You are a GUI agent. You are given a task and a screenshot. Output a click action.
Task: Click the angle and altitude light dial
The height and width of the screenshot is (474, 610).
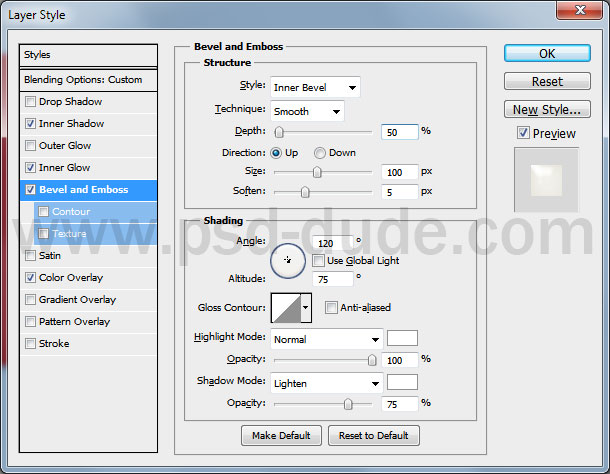click(288, 261)
